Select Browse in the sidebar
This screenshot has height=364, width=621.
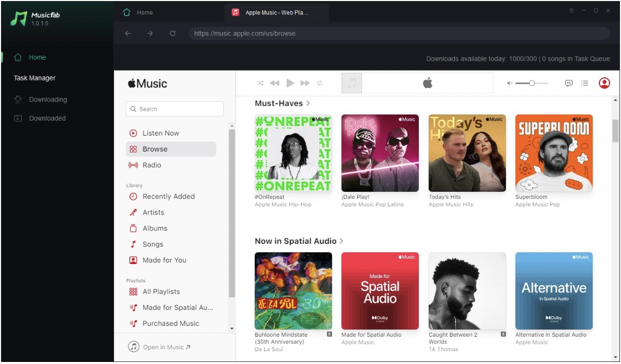point(171,149)
